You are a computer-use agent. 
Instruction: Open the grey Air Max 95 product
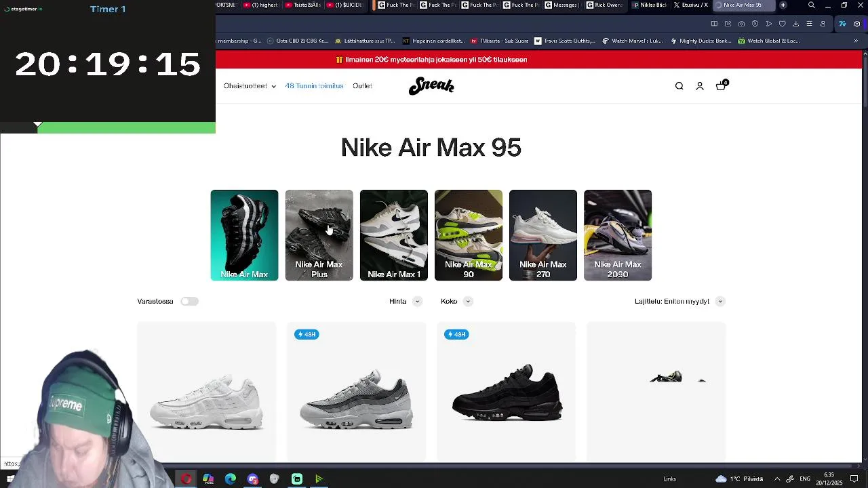[x=356, y=392]
